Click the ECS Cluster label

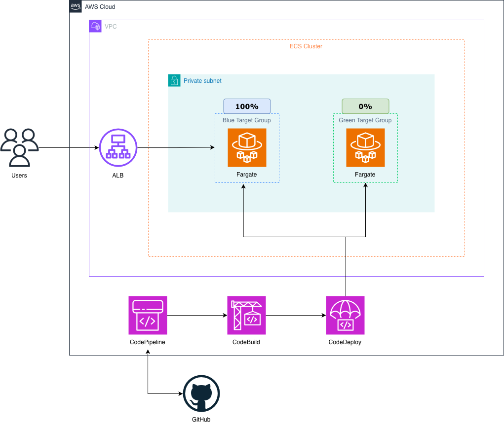306,46
